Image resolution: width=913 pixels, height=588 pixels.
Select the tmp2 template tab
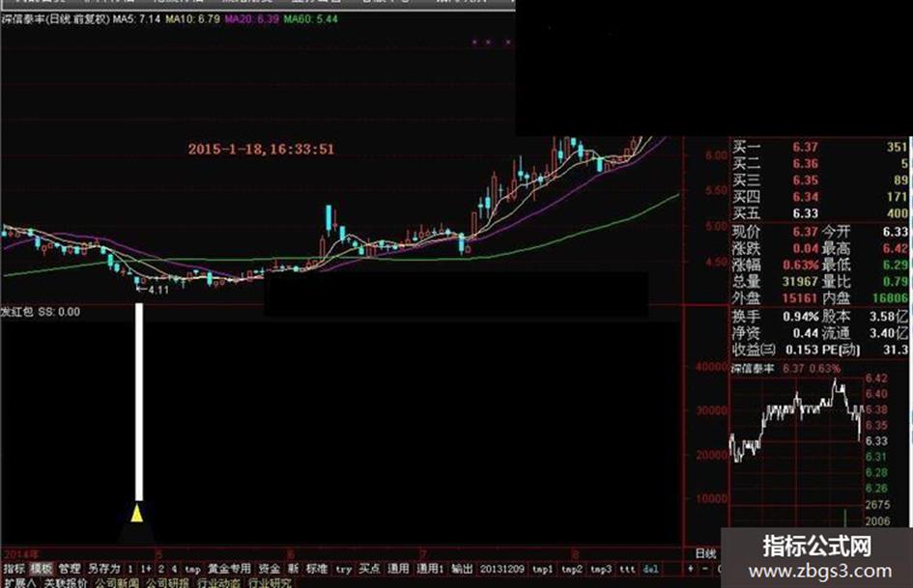(572, 570)
